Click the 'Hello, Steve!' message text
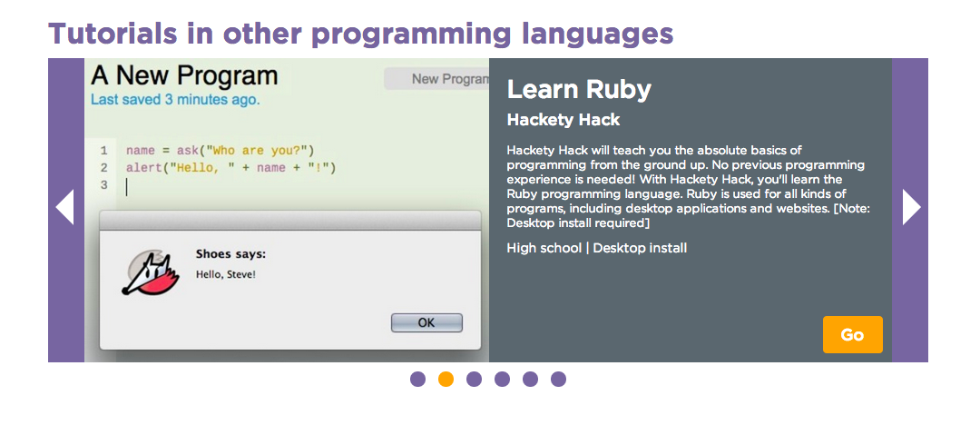Viewport: 980px width, 425px height. (x=226, y=274)
